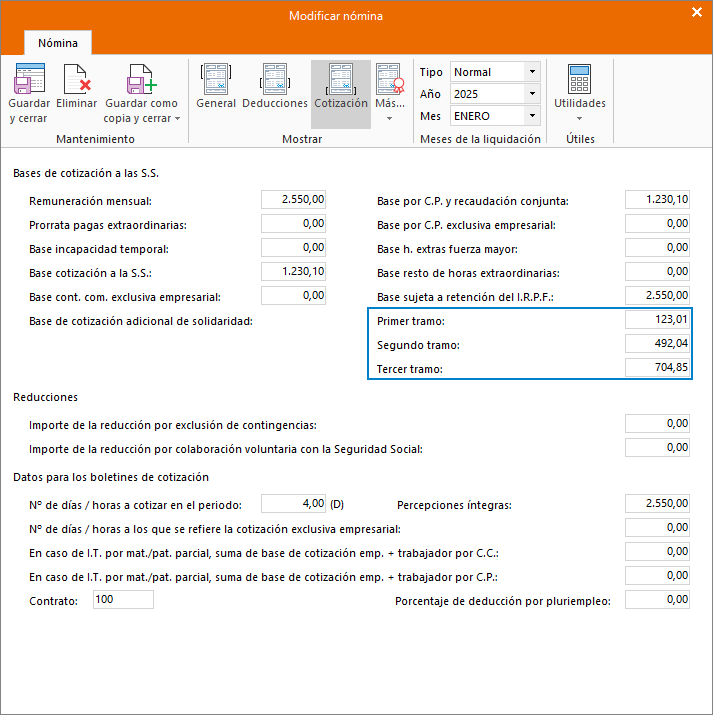Edit reducción por colaboración voluntaria field
The width and height of the screenshot is (713, 715).
click(x=657, y=447)
